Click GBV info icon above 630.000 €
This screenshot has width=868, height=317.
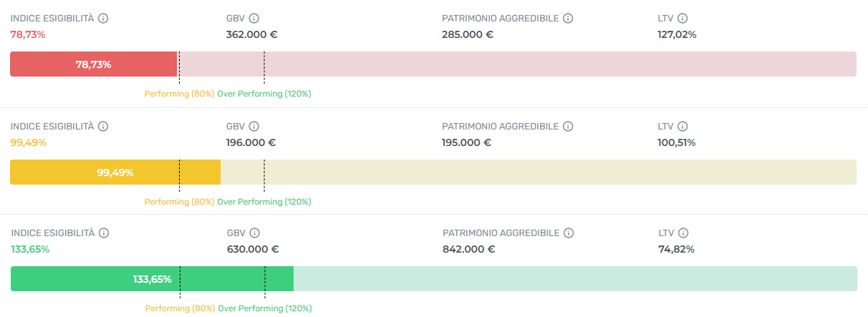pyautogui.click(x=254, y=233)
